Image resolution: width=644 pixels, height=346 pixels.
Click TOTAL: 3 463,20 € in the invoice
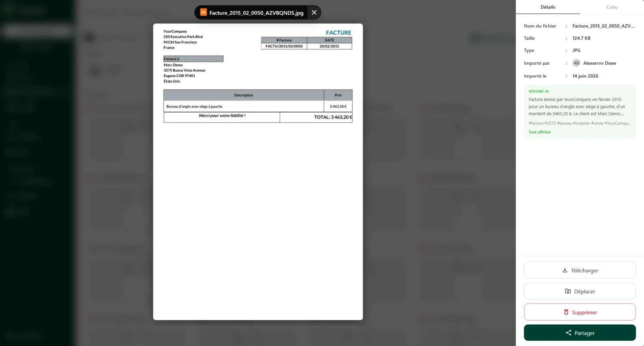pyautogui.click(x=333, y=117)
